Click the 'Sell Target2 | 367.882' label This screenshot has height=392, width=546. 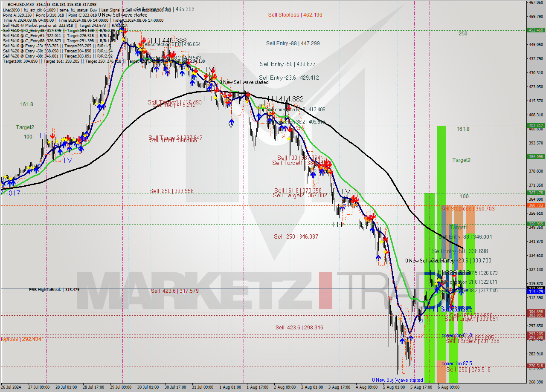(x=300, y=196)
